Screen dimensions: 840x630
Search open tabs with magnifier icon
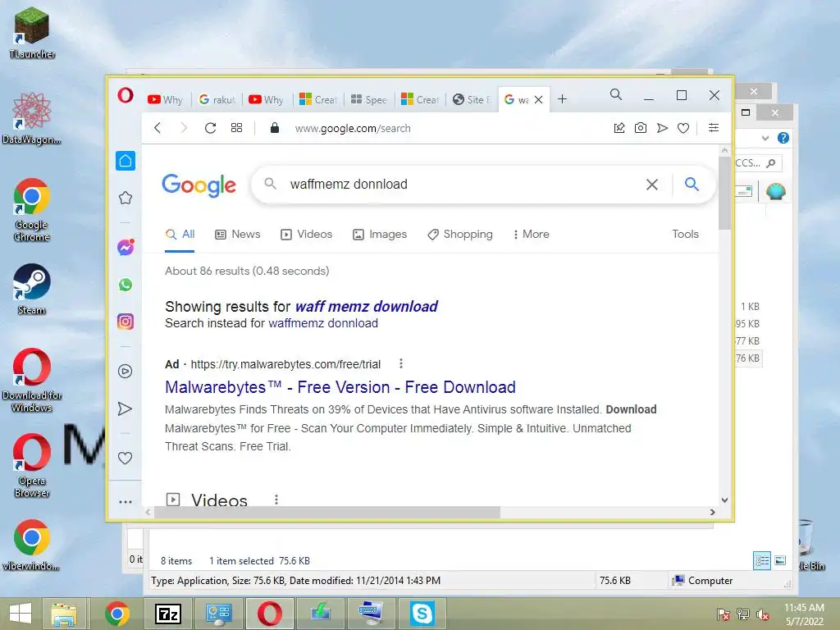616,95
